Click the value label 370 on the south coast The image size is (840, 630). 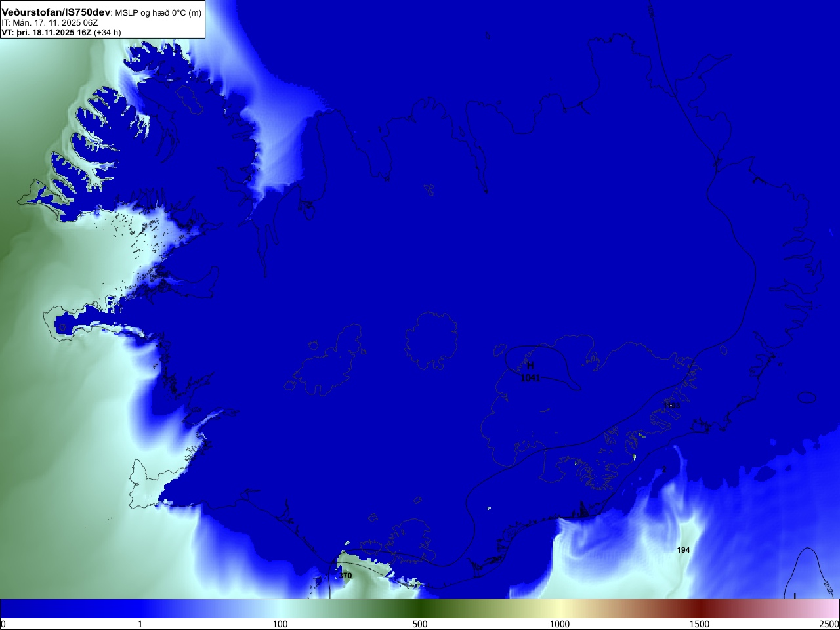[x=346, y=576]
